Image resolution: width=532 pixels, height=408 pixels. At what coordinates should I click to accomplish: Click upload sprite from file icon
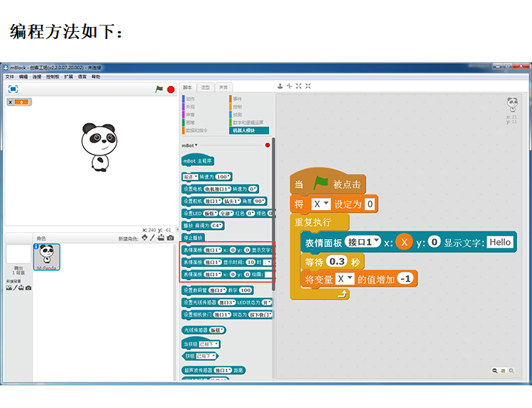(161, 238)
